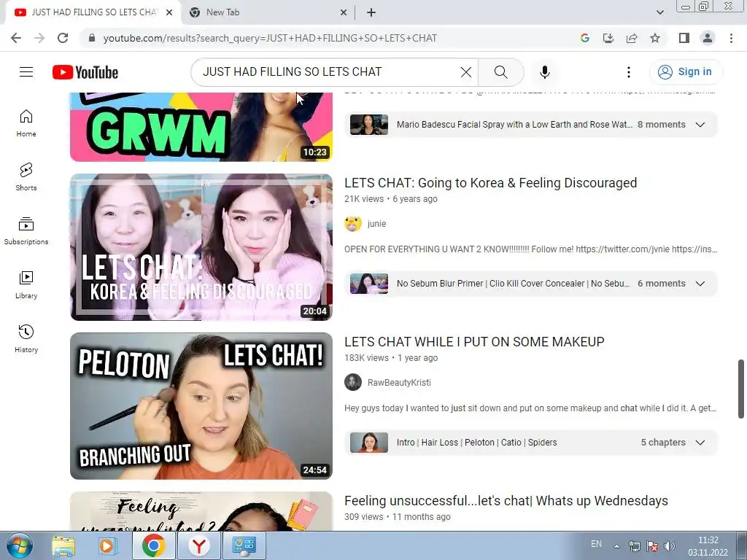Close the JUST HAD FILLING tab
Image resolution: width=747 pixels, height=560 pixels.
click(169, 13)
